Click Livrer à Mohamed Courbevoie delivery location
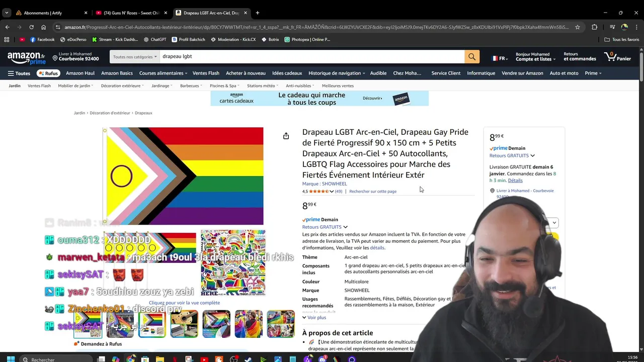The width and height of the screenshot is (644, 362). pyautogui.click(x=75, y=57)
